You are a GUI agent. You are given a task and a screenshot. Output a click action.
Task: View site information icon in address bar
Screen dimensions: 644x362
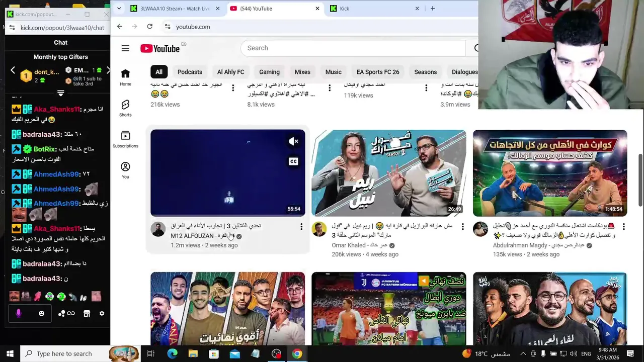point(168,27)
